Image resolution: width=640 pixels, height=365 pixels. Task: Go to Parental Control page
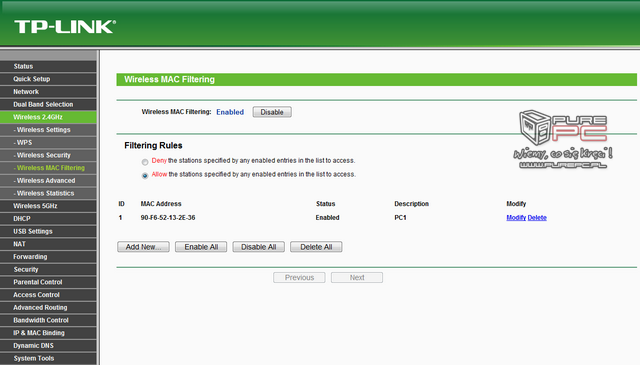coord(48,282)
